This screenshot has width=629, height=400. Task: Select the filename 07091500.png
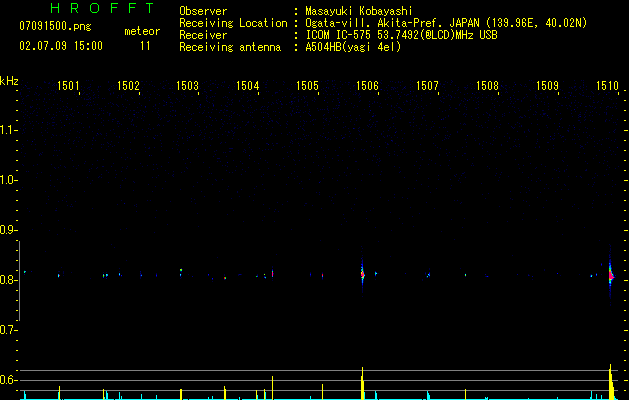point(55,27)
